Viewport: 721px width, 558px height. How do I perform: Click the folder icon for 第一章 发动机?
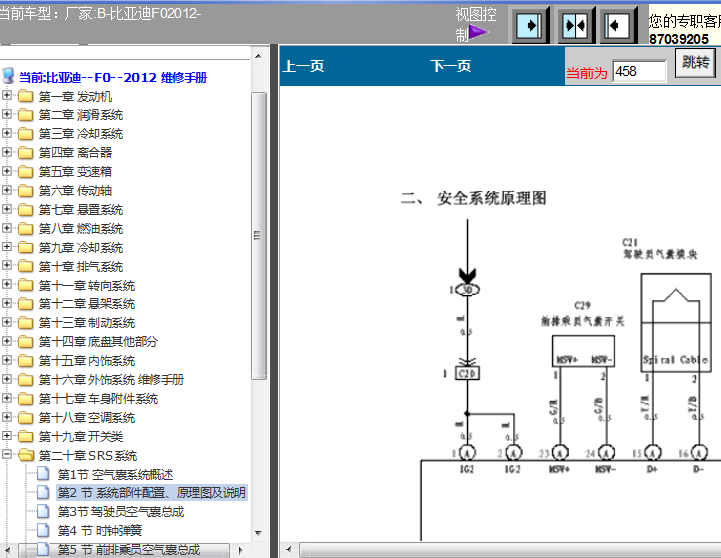(26, 96)
